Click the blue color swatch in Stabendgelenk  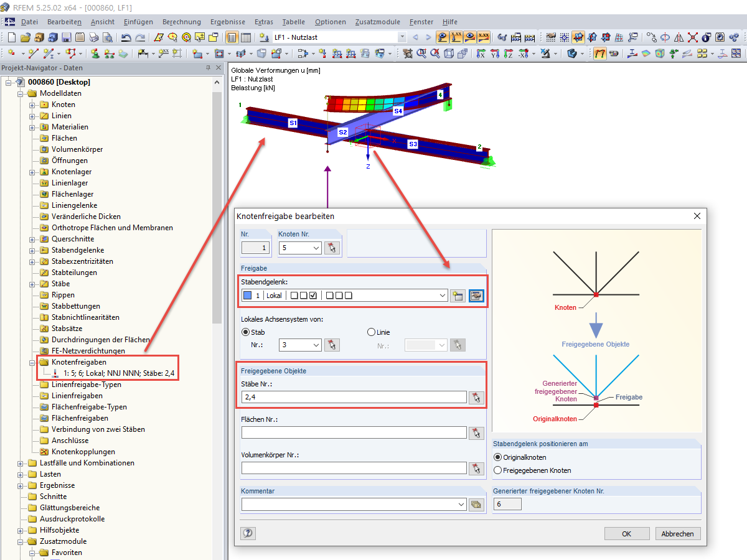(x=247, y=296)
